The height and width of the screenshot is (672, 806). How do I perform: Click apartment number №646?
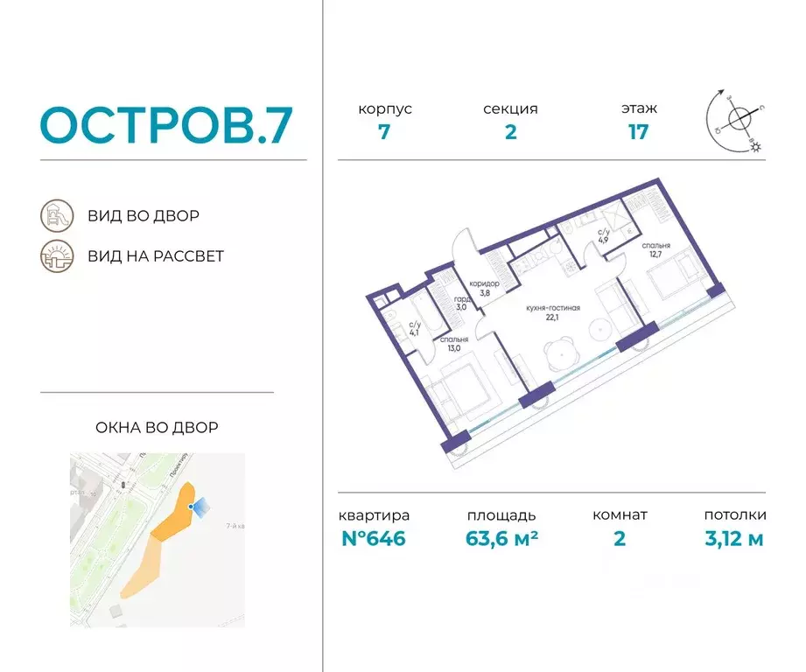(374, 538)
